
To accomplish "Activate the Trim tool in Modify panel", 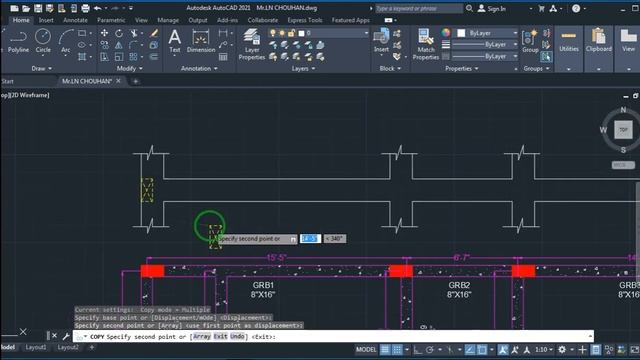I will click(133, 33).
